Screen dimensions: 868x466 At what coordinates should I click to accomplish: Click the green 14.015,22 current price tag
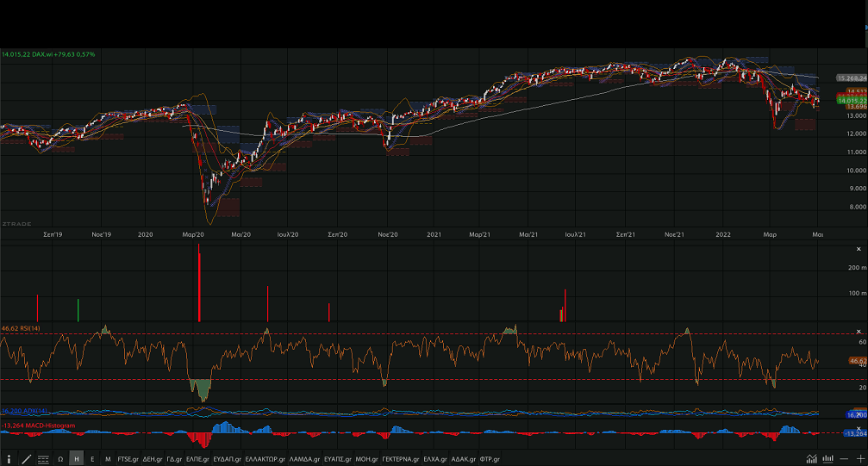[852, 101]
